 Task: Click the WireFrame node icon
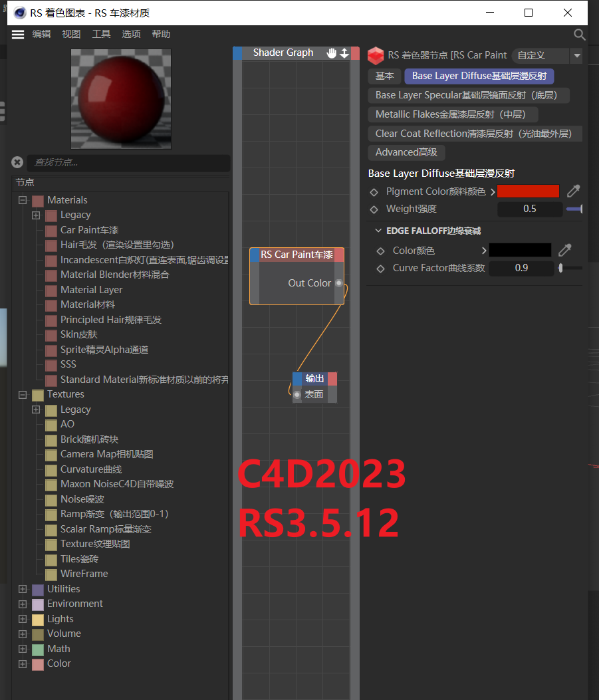51,574
